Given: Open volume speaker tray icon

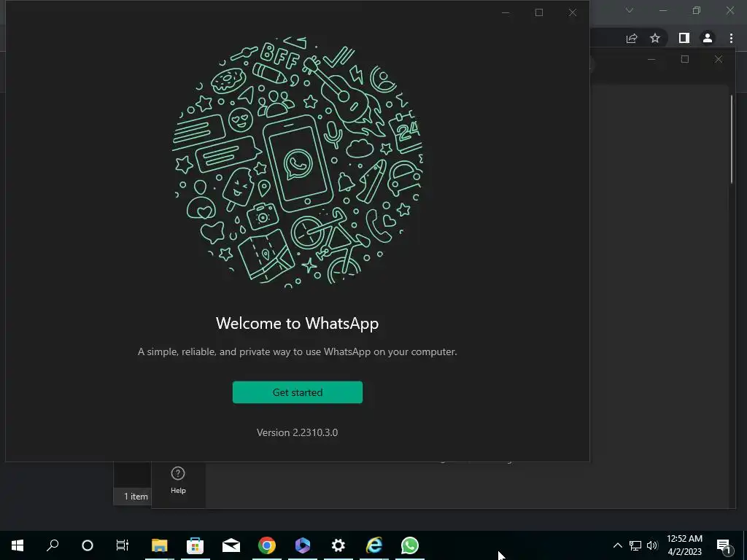Looking at the screenshot, I should [x=651, y=545].
